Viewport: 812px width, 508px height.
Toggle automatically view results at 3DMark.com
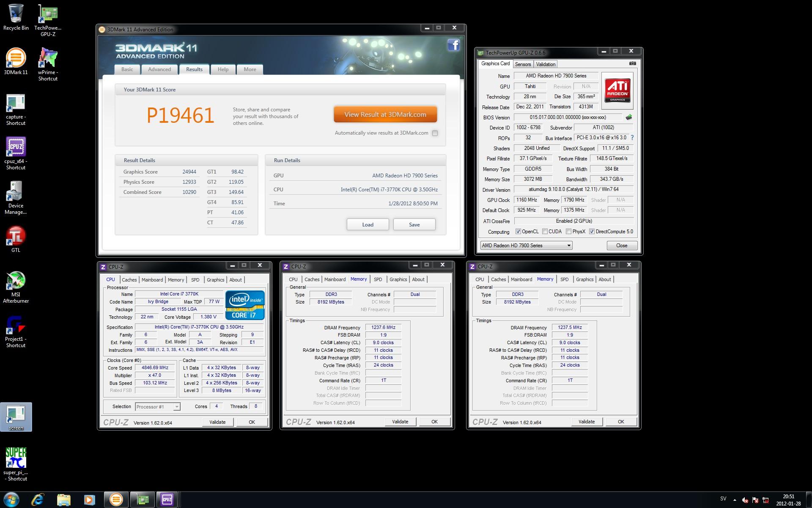click(435, 133)
